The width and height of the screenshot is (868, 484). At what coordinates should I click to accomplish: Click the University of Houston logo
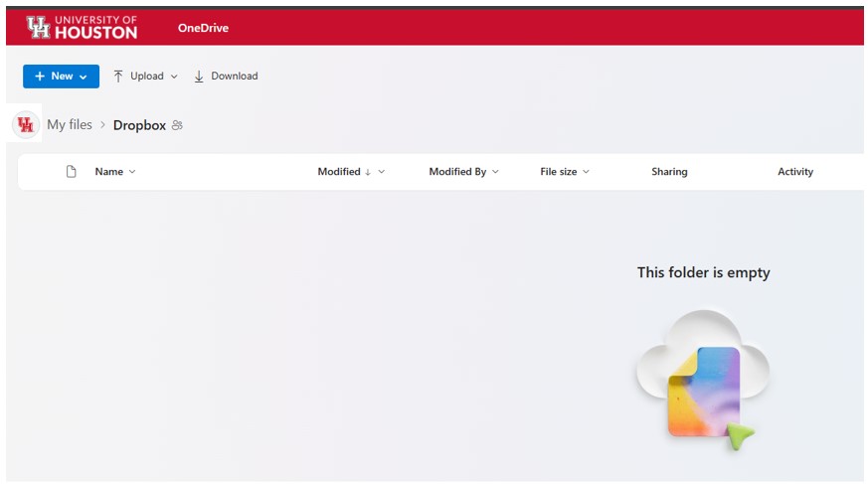pyautogui.click(x=82, y=27)
